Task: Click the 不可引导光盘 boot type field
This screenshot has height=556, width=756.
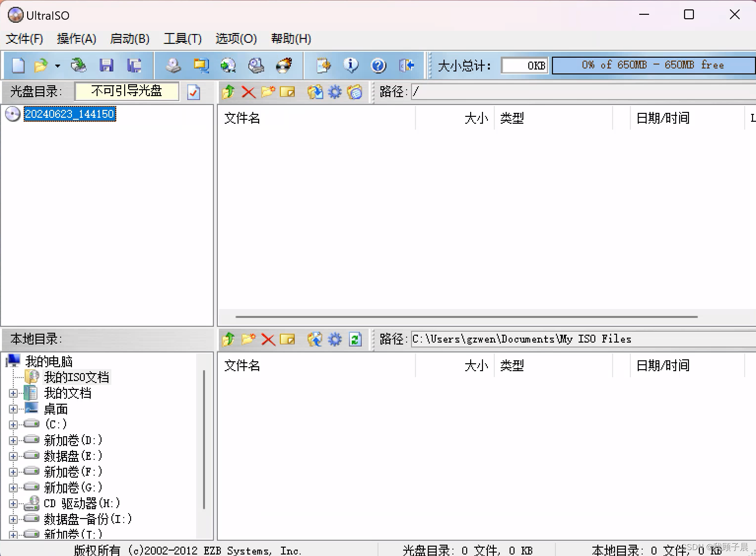Action: pos(127,91)
